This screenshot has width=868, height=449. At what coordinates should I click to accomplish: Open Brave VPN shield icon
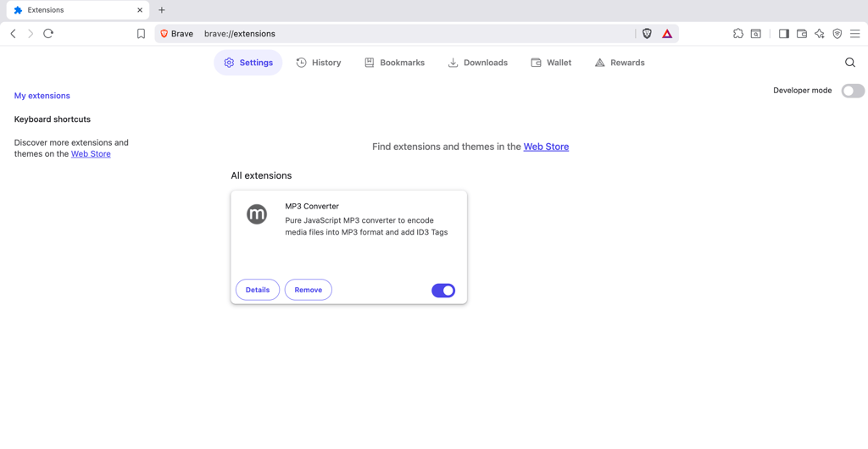click(x=837, y=34)
